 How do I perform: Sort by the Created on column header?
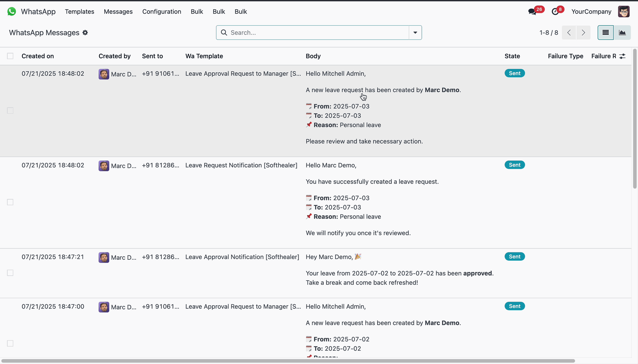coord(38,56)
